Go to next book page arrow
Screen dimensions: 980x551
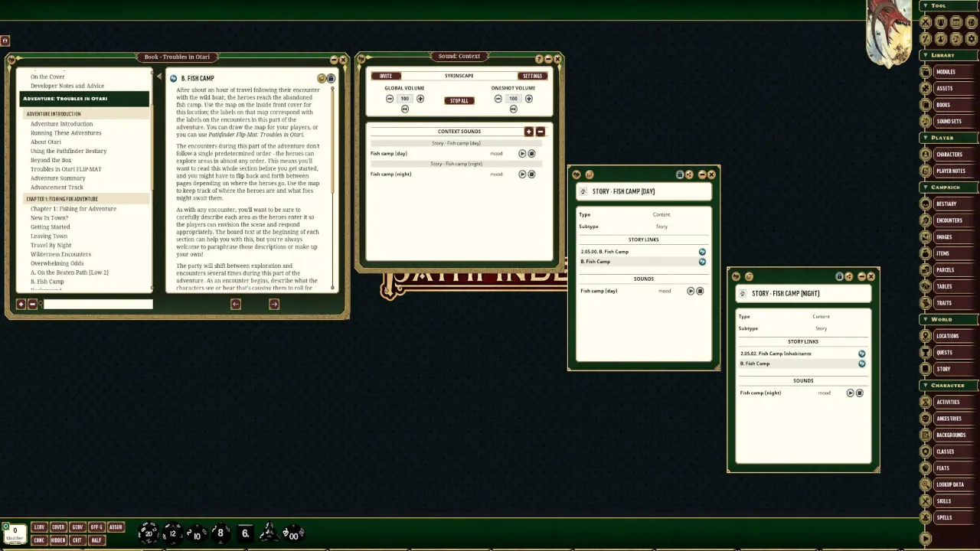(274, 305)
